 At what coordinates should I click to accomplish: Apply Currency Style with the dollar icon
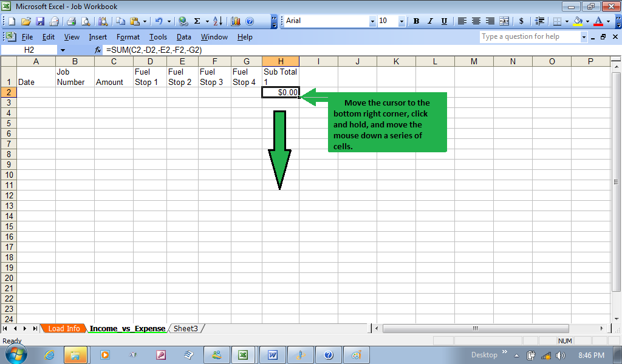pyautogui.click(x=521, y=21)
